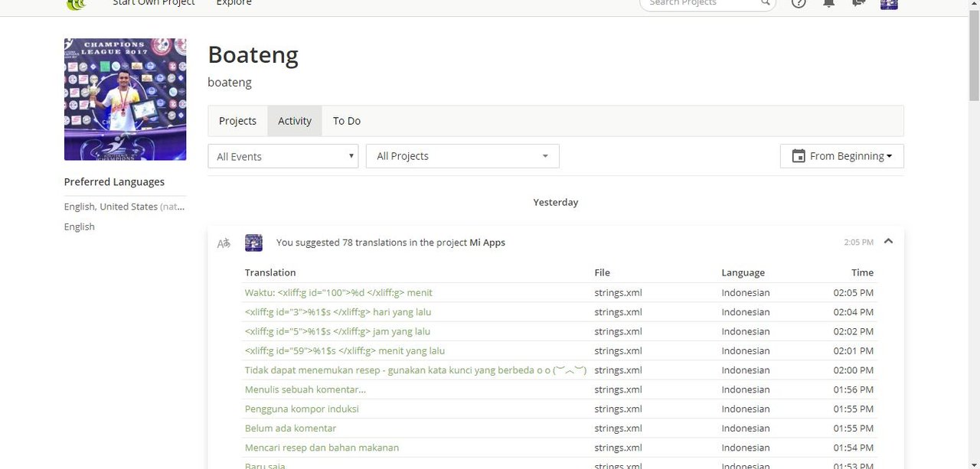
Task: Click the 'Boateng' profile name heading
Action: (253, 55)
